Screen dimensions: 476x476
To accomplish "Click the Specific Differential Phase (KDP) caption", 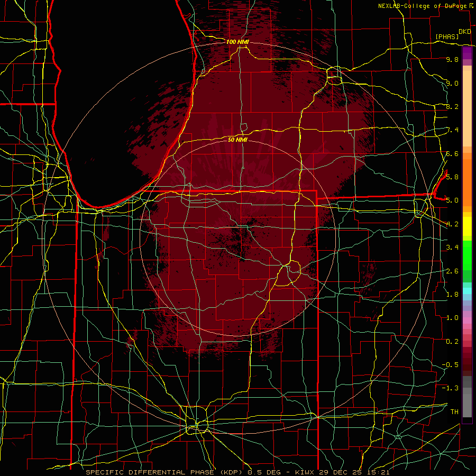I will [166, 472].
